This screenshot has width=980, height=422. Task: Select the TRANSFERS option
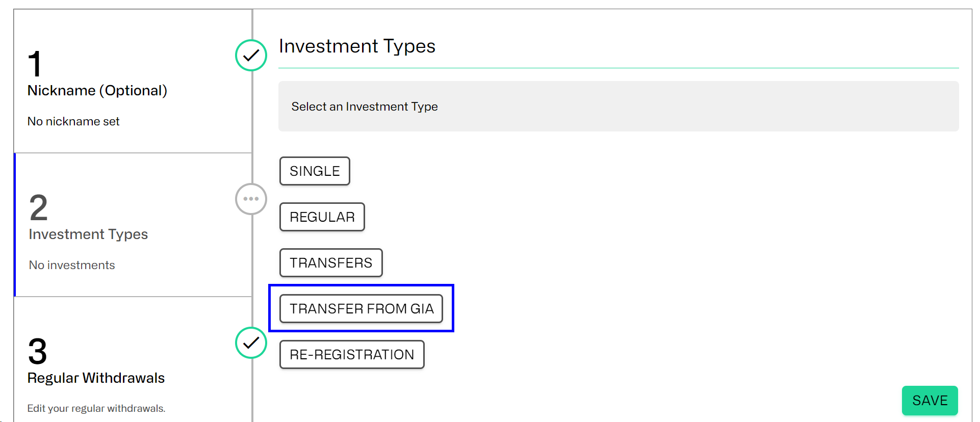point(331,262)
